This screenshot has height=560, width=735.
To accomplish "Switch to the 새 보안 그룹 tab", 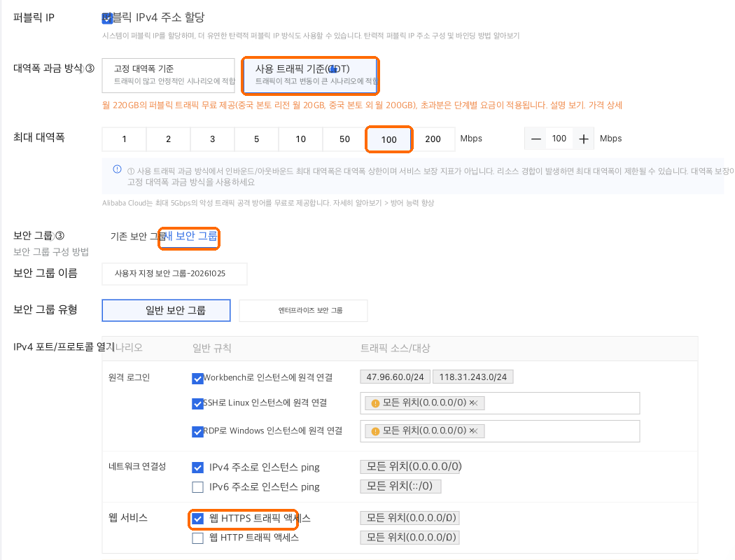I will [x=190, y=236].
